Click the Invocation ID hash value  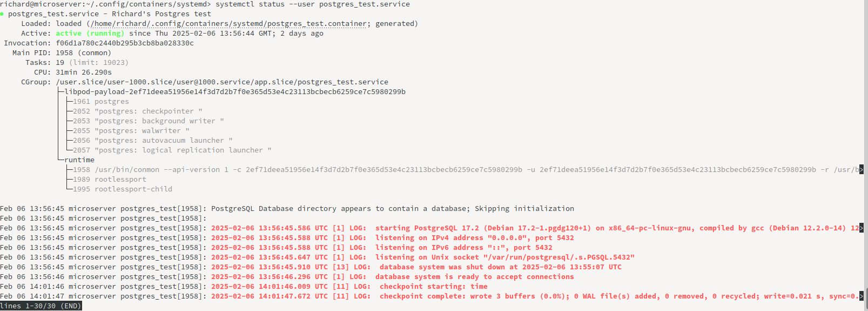point(125,43)
